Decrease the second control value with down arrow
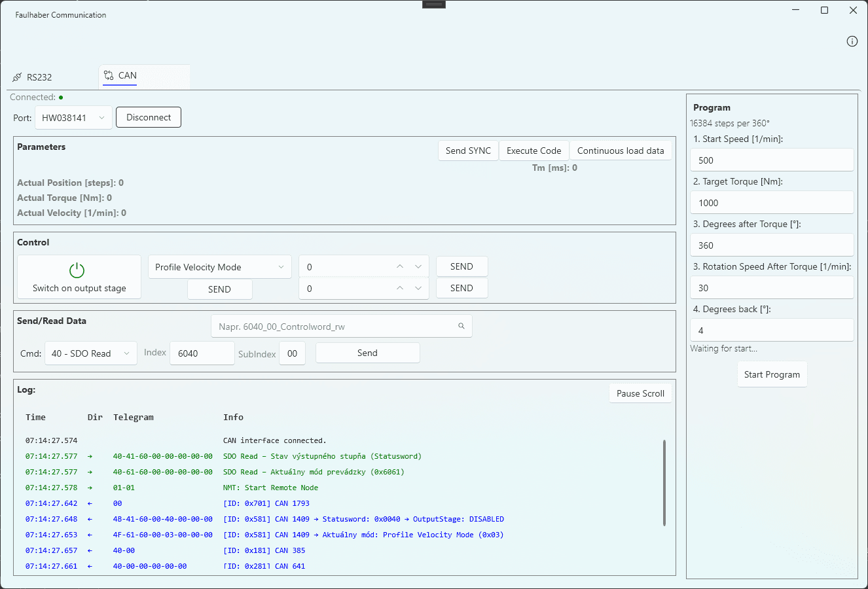Screen dimensions: 868x589 pos(418,289)
